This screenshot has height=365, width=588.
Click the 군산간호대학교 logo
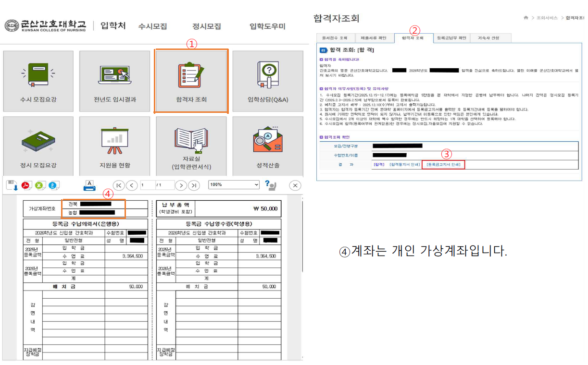coord(46,25)
